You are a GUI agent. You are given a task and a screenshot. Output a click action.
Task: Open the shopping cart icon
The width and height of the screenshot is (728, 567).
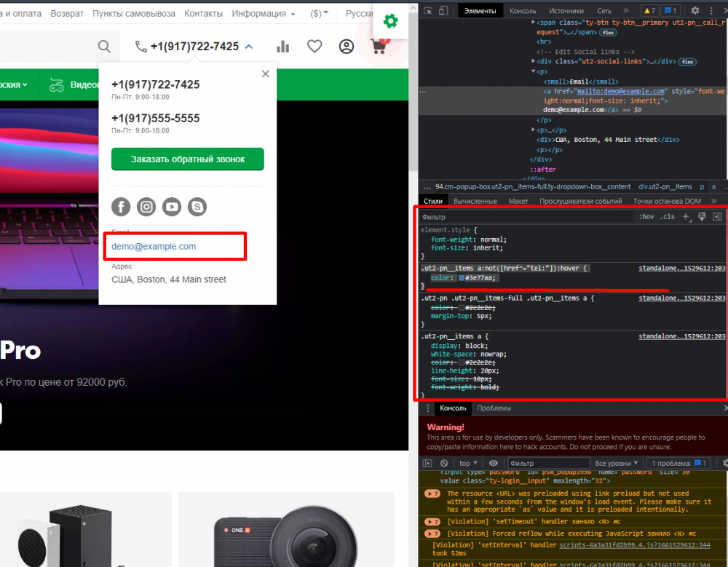point(378,47)
